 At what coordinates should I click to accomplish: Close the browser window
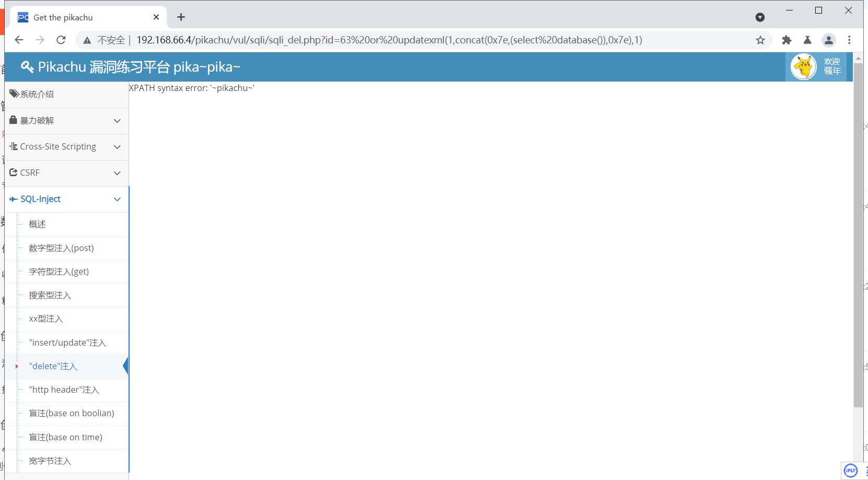(849, 10)
